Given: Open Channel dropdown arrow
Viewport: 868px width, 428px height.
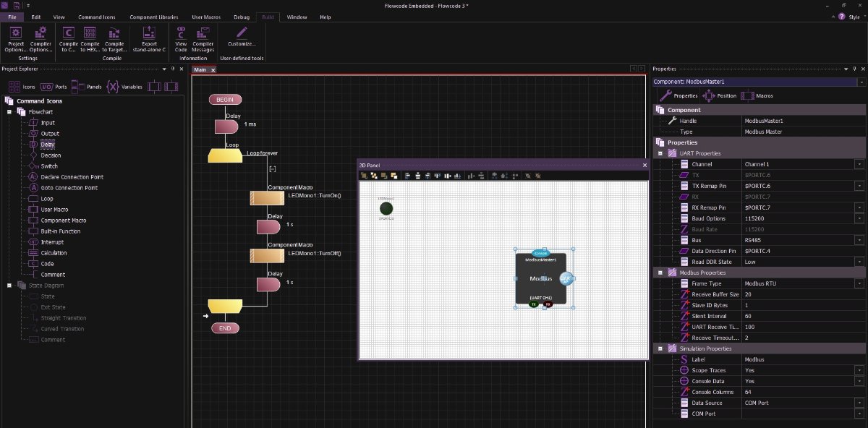Looking at the screenshot, I should tap(860, 164).
